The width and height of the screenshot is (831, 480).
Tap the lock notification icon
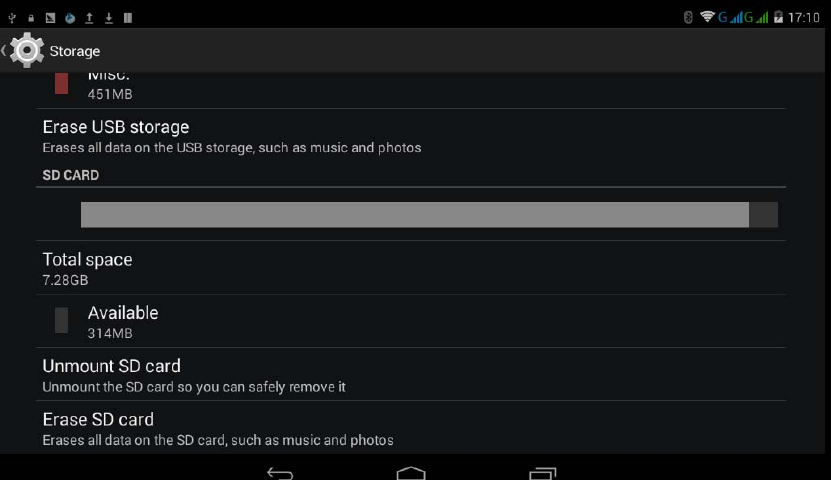pyautogui.click(x=31, y=19)
